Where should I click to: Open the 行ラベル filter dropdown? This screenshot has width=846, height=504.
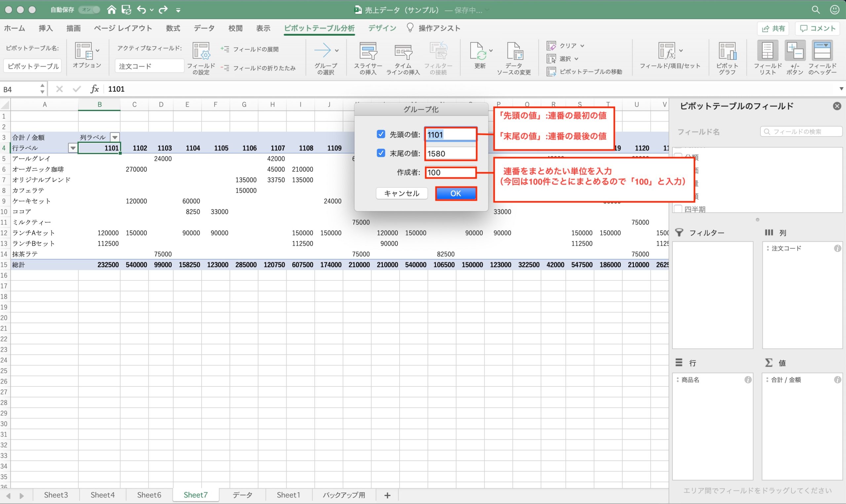tap(73, 148)
